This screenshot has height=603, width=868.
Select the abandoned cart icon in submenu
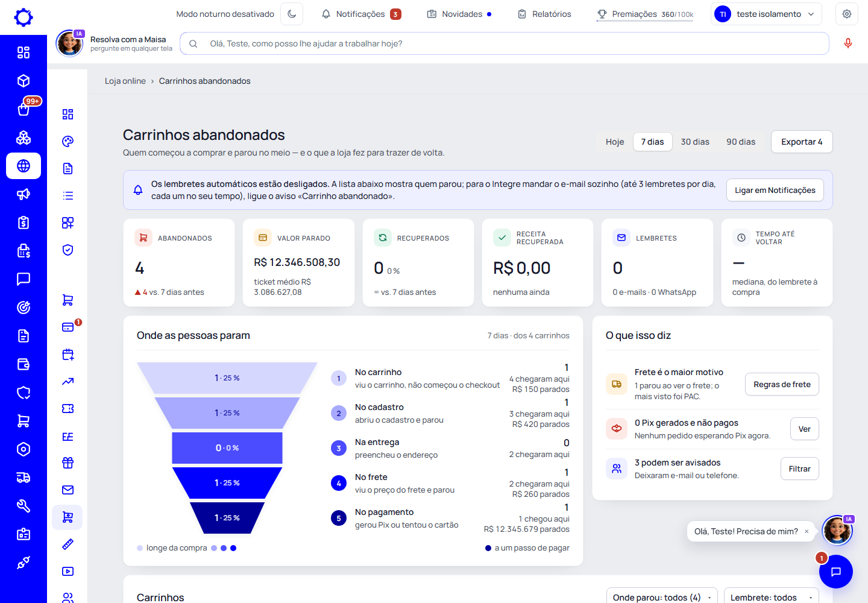[x=68, y=517]
